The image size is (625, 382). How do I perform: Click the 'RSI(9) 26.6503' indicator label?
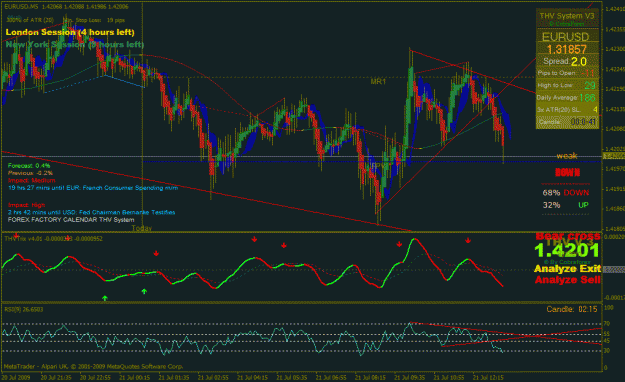coord(24,309)
